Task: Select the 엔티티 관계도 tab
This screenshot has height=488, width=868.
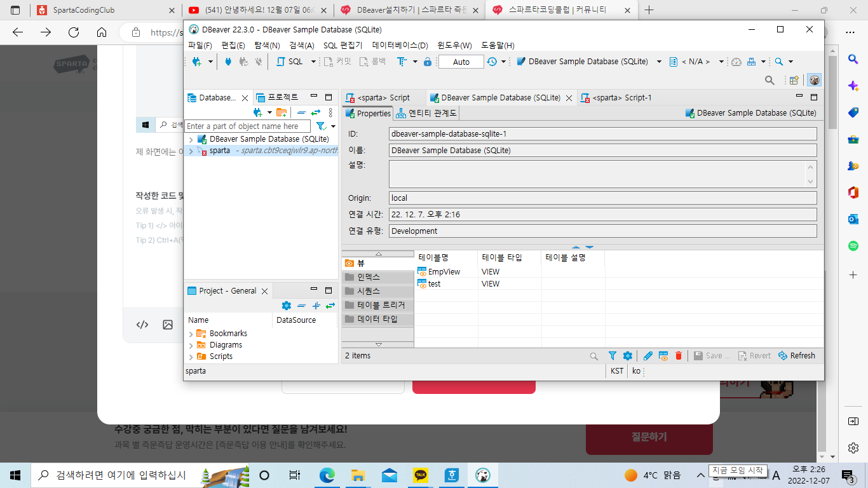Action: (x=426, y=114)
